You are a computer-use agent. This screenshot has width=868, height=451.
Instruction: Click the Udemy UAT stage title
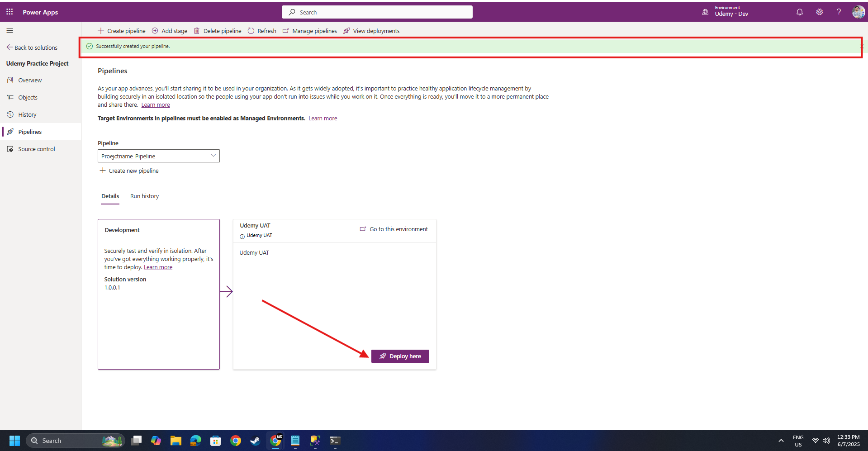[x=255, y=226]
